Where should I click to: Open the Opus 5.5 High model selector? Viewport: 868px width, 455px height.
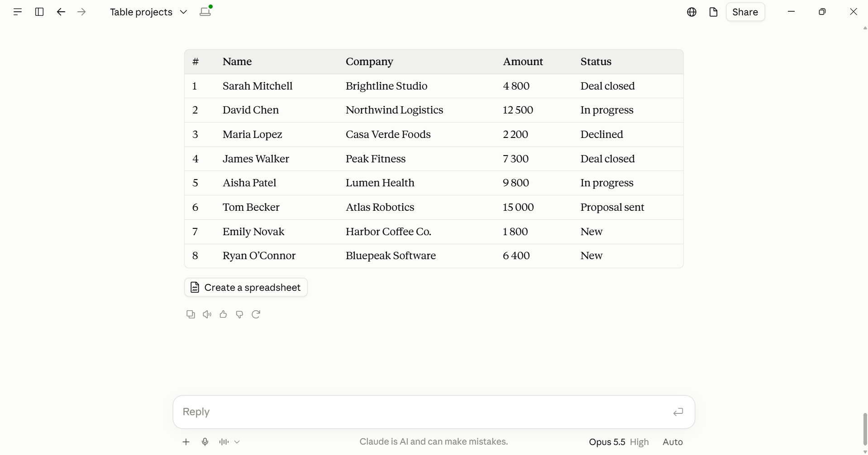coord(619,442)
